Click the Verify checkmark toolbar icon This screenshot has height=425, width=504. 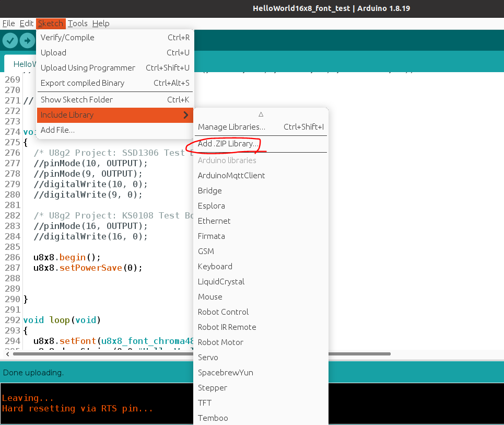point(10,41)
